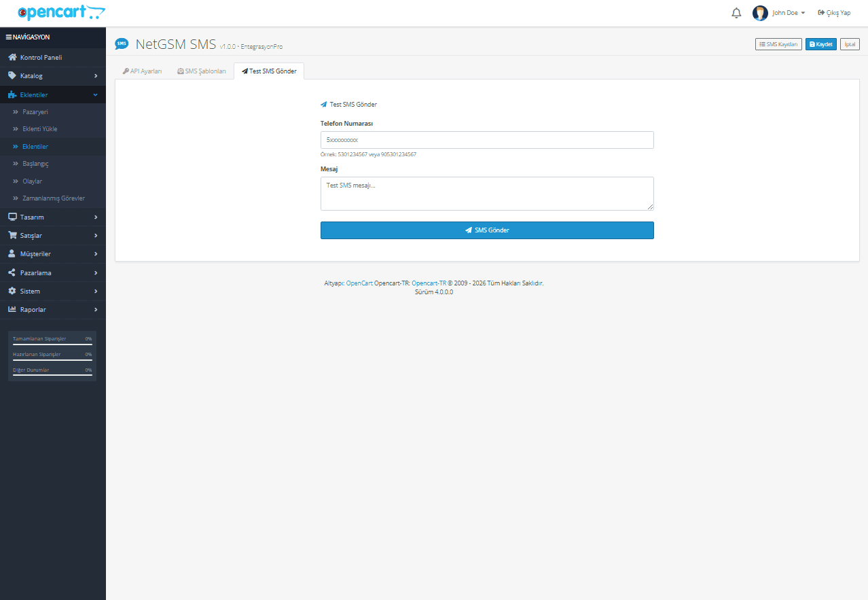Switch to API Ayarları tab
This screenshot has width=868, height=600.
click(142, 71)
